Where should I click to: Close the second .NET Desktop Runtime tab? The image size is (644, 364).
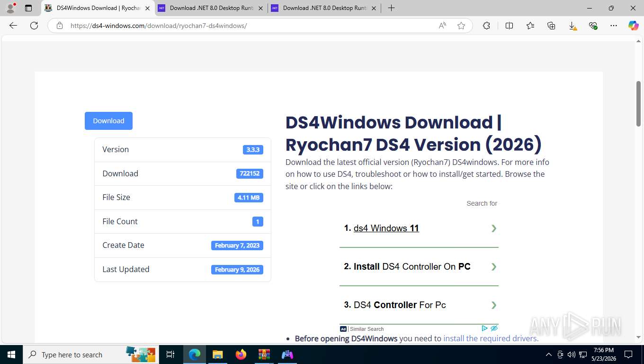click(260, 8)
